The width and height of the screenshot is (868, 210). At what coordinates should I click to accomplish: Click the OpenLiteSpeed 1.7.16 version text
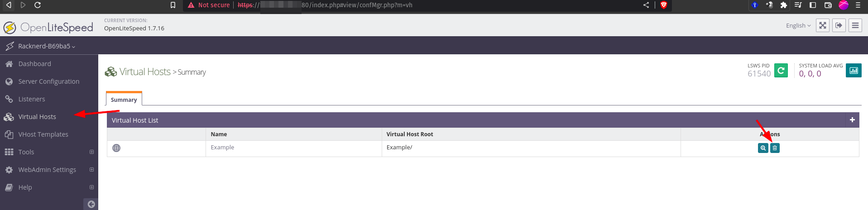(x=134, y=28)
